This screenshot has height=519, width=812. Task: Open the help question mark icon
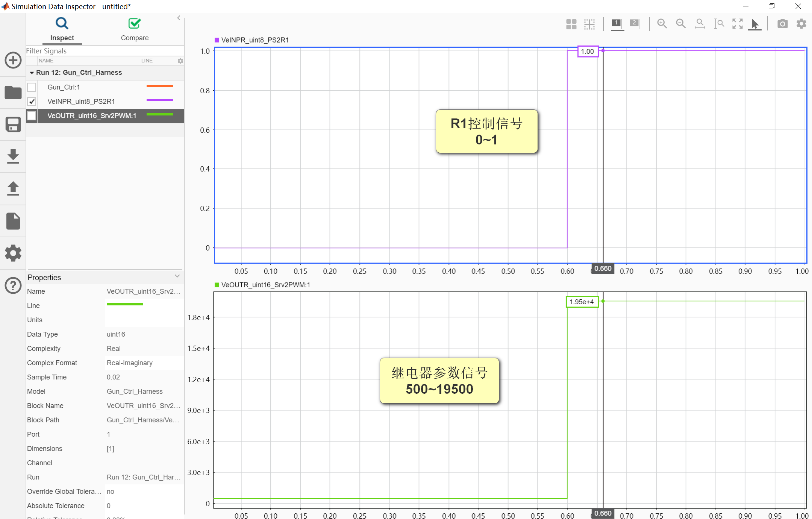pos(13,285)
